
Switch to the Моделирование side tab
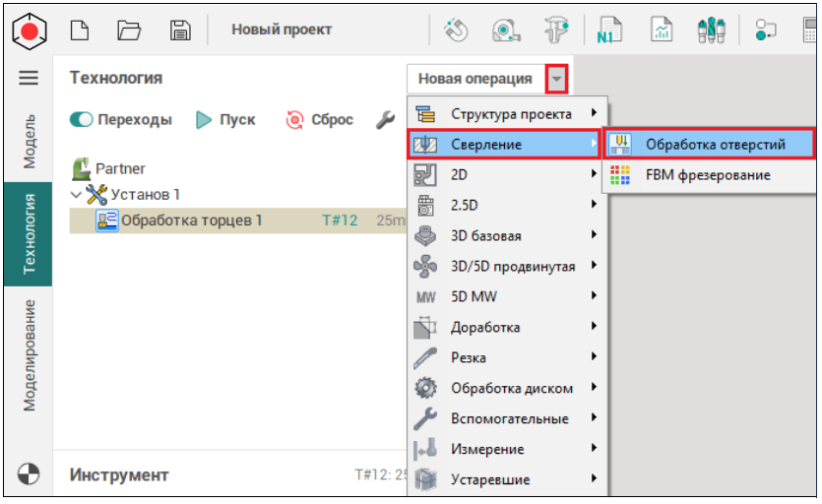tap(29, 356)
